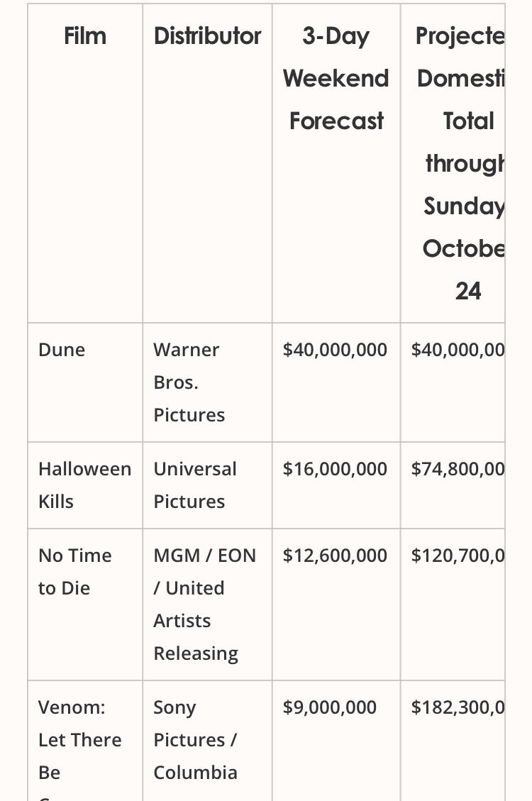Select Dune's projected domestic total cell
Screen dimensions: 532x801
click(458, 350)
